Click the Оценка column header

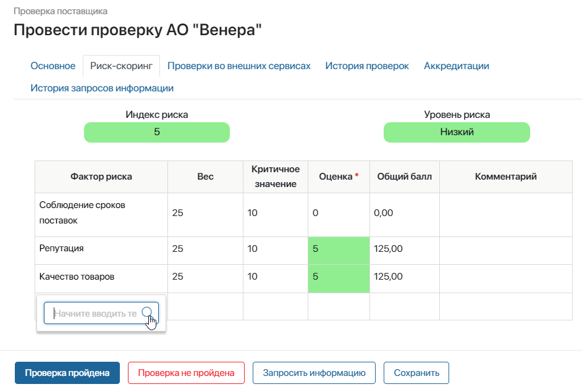339,177
